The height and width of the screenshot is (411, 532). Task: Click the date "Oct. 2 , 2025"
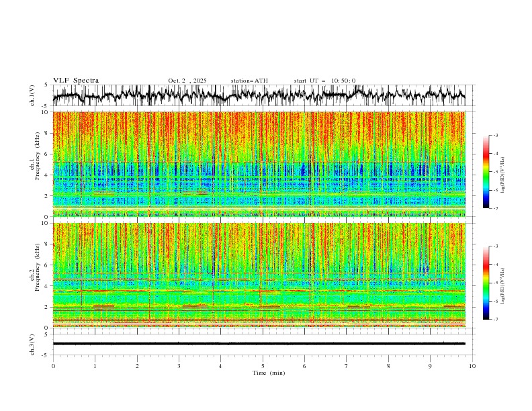click(187, 81)
